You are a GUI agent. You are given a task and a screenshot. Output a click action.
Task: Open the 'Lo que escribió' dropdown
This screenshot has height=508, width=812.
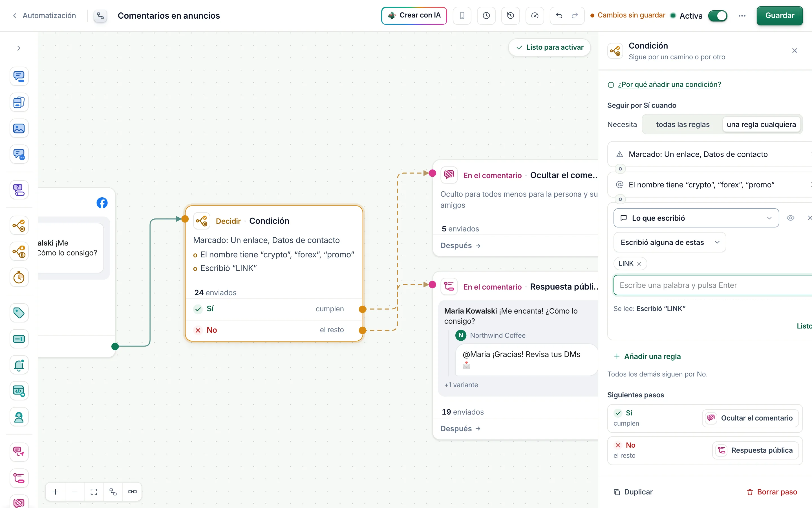[x=696, y=218]
